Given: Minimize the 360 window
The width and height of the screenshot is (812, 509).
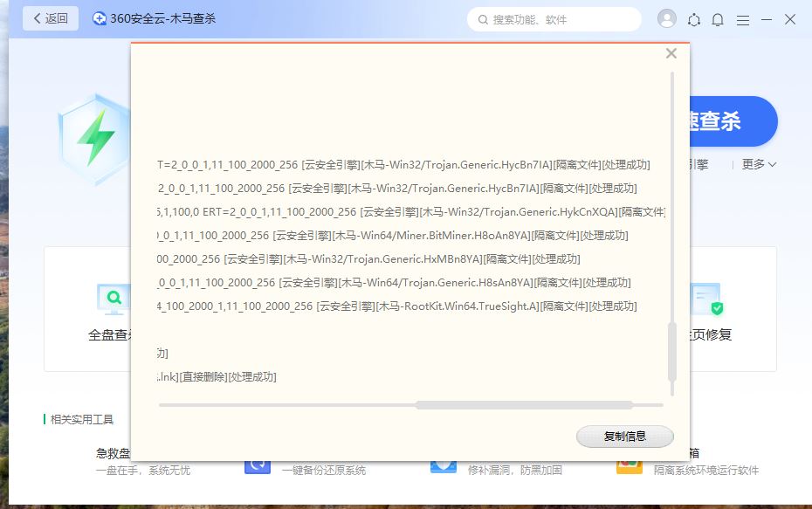Looking at the screenshot, I should click(767, 20).
